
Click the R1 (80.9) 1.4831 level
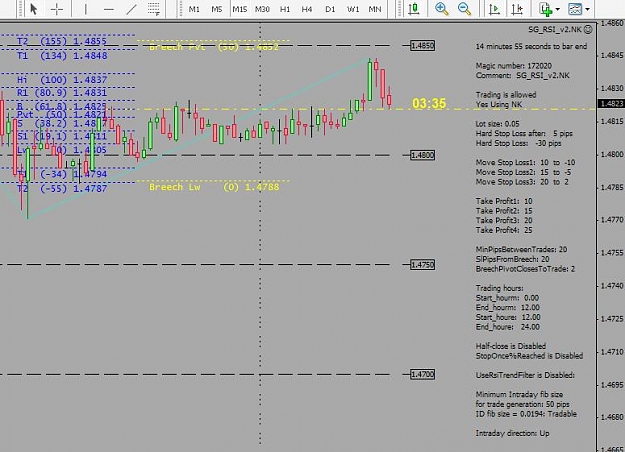[62, 93]
